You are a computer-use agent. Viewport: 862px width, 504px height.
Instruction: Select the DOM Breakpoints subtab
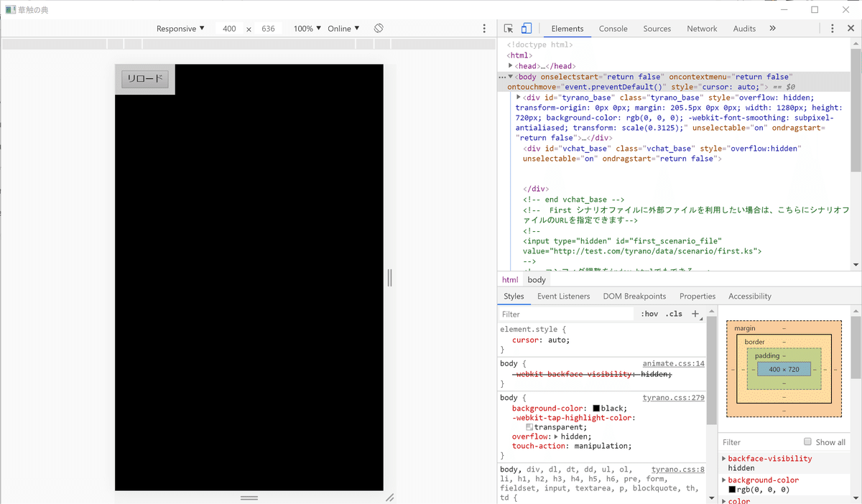pyautogui.click(x=634, y=296)
